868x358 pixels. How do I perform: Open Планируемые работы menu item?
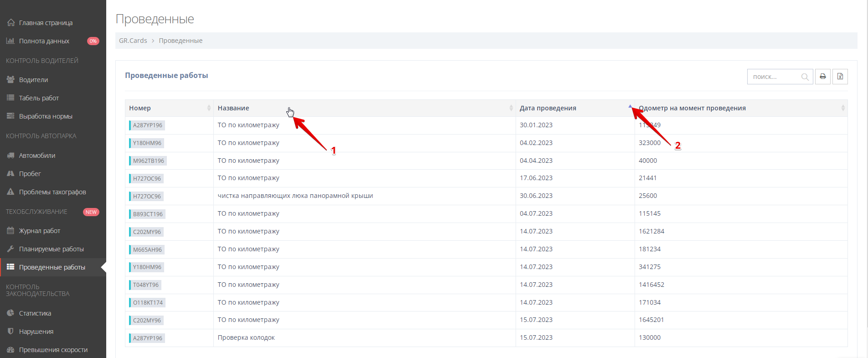coord(51,249)
